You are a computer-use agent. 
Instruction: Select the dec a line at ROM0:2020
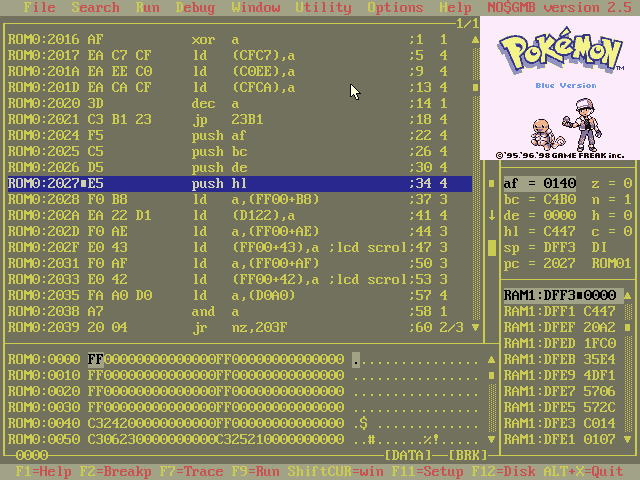[240, 104]
